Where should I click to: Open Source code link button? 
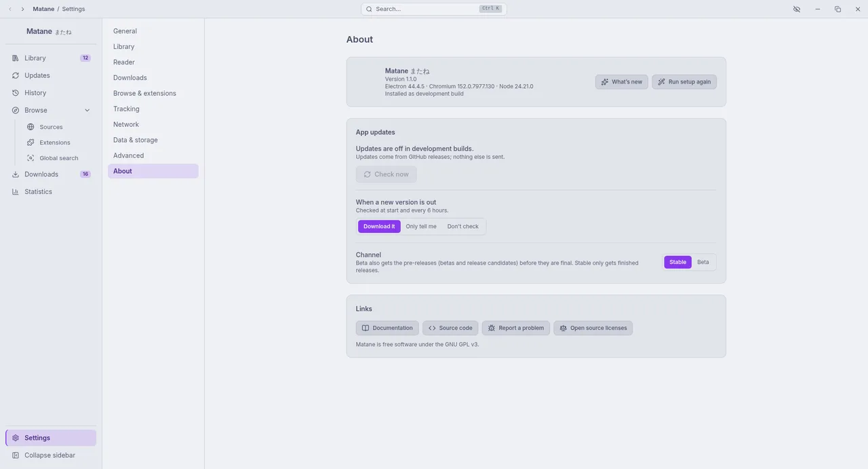coord(450,328)
